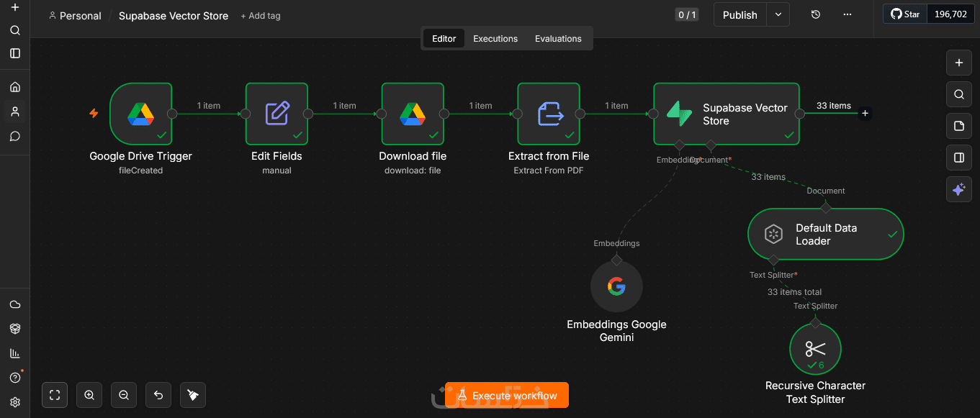The image size is (980, 418).
Task: Open the Supabase Vector Store node
Action: (727, 114)
